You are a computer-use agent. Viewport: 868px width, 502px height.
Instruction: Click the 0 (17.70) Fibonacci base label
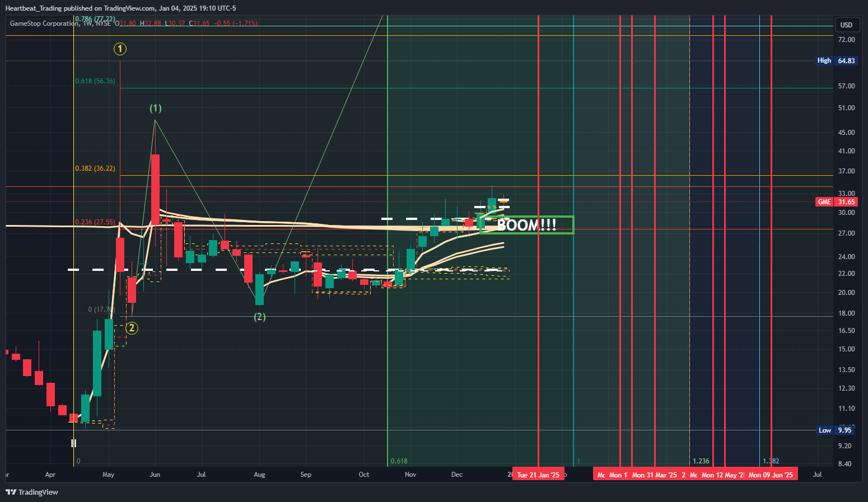tap(101, 309)
